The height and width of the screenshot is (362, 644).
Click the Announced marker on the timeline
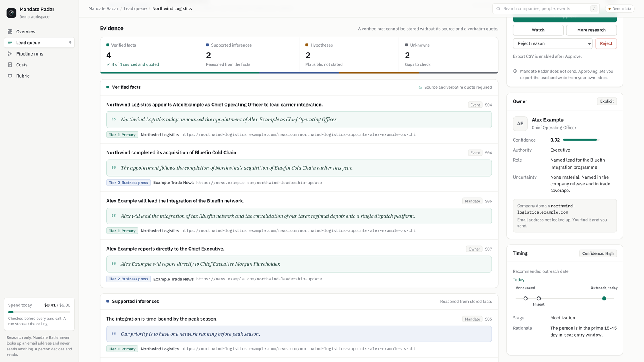pyautogui.click(x=525, y=298)
